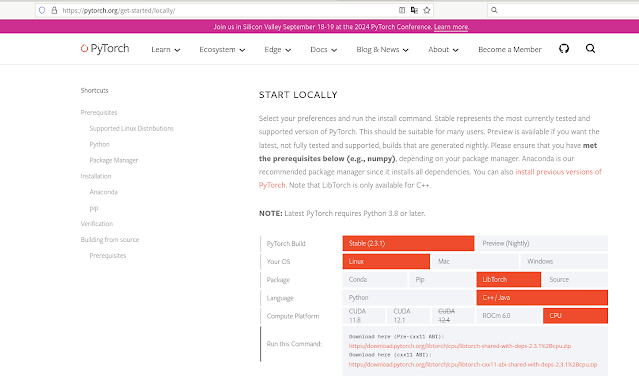The height and width of the screenshot is (382, 639).
Task: Click the Run this Command label
Action: click(x=294, y=344)
